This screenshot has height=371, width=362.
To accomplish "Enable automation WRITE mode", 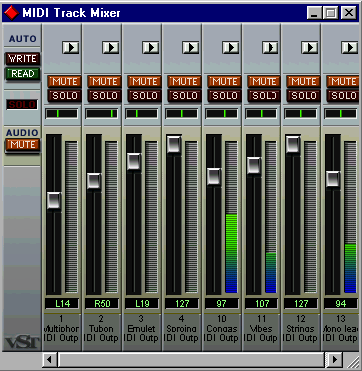I will click(x=22, y=59).
